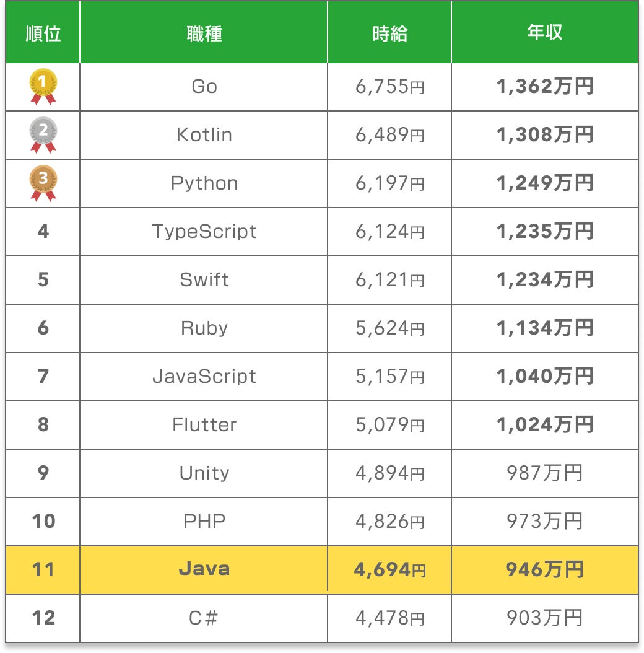644x653 pixels.
Task: Click the highlighted Java cell
Action: coord(204,569)
